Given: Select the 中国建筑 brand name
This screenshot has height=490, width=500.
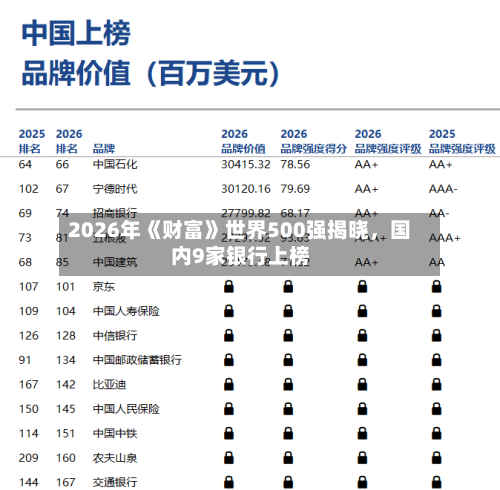Looking at the screenshot, I should [115, 262].
